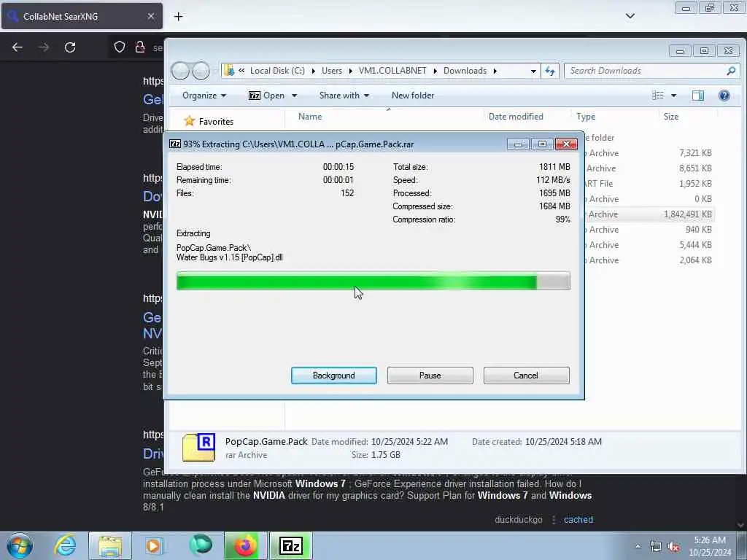Viewport: 747px width, 560px height.
Task: Select the row sized 940 KB
Action: 649,230
